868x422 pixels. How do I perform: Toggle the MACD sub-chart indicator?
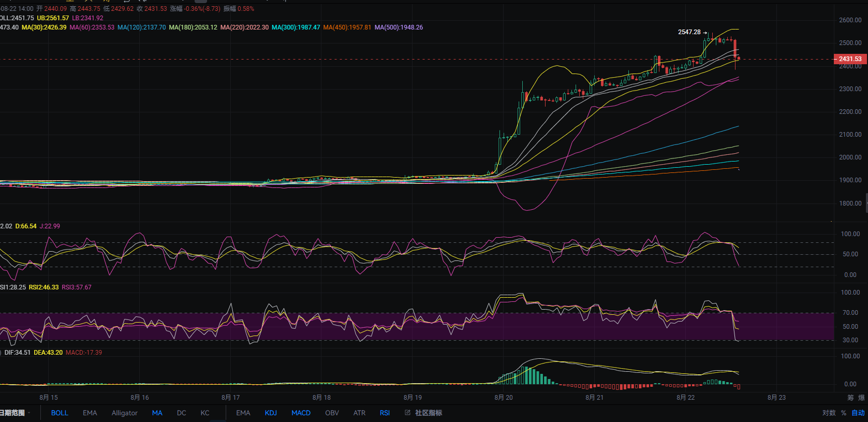(x=301, y=413)
